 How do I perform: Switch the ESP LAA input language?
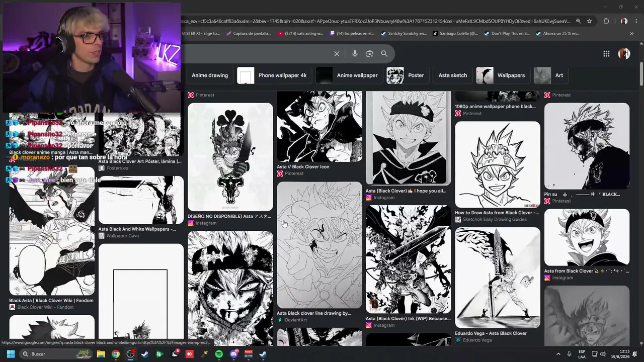(582, 354)
